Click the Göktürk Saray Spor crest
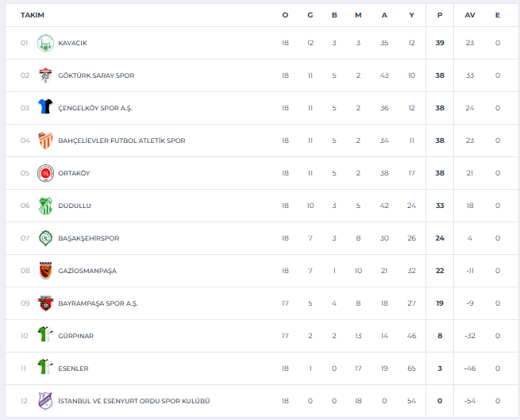The height and width of the screenshot is (420, 520). coord(45,75)
